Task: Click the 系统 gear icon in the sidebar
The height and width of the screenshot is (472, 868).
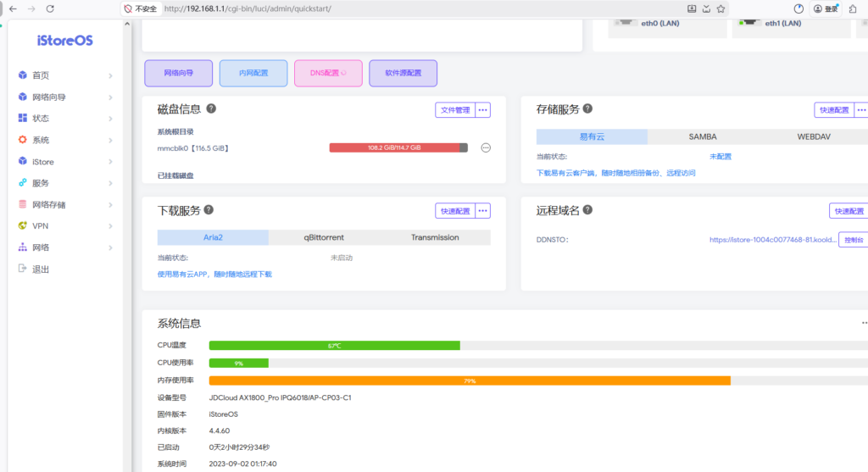Action: coord(22,140)
